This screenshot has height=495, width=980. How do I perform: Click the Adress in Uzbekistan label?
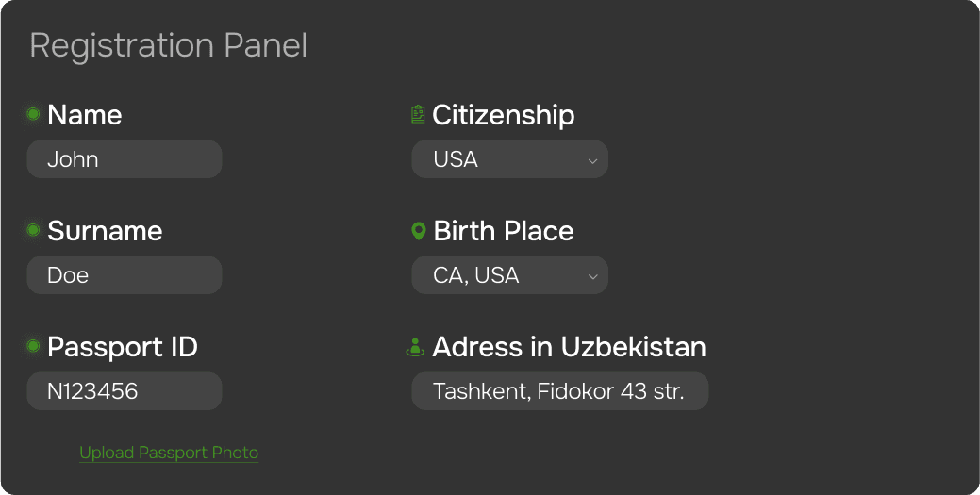click(x=569, y=347)
